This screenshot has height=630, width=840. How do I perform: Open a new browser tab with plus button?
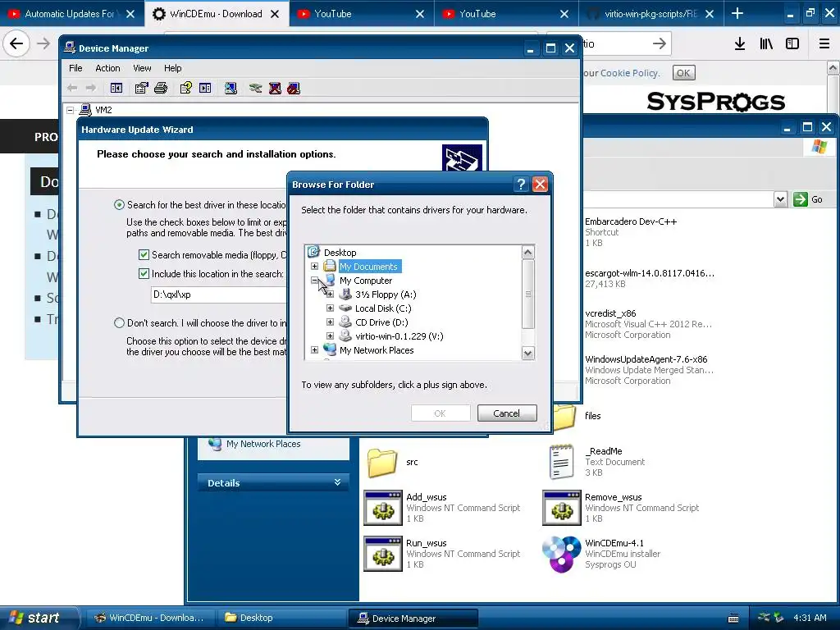pyautogui.click(x=737, y=13)
